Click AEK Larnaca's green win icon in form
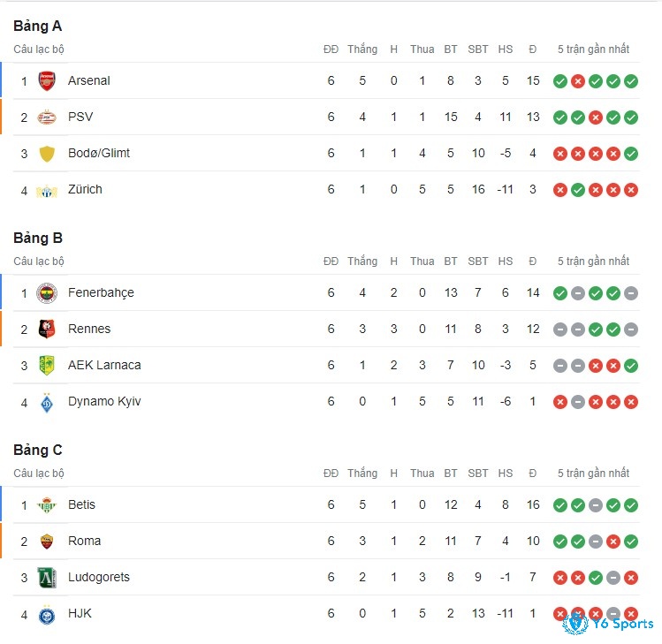This screenshot has width=662, height=644. pos(631,366)
